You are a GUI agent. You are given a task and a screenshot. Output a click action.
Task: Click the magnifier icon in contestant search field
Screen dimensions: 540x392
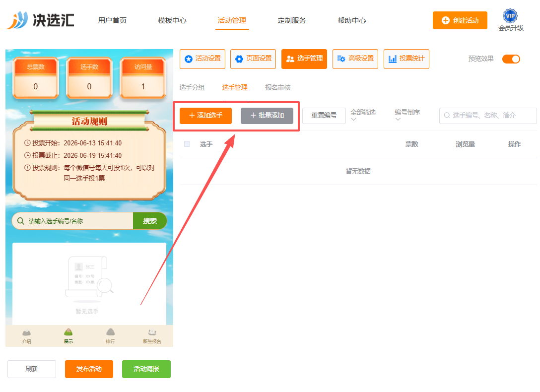point(447,115)
